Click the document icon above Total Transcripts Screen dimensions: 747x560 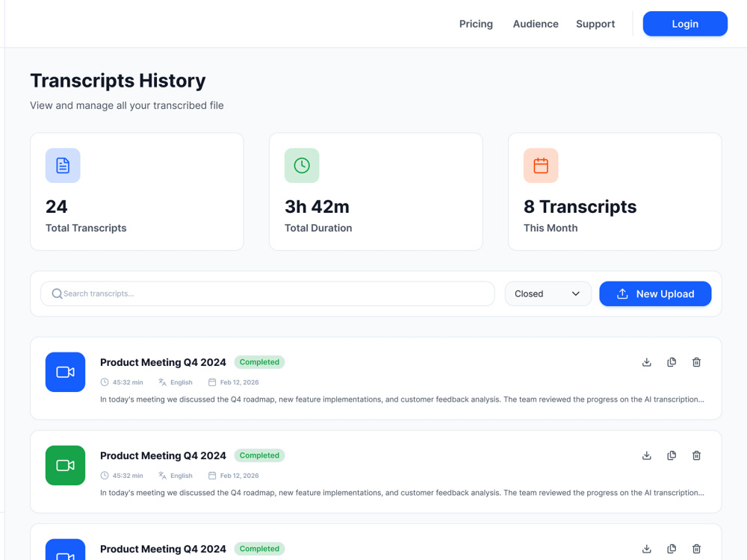[x=63, y=166]
